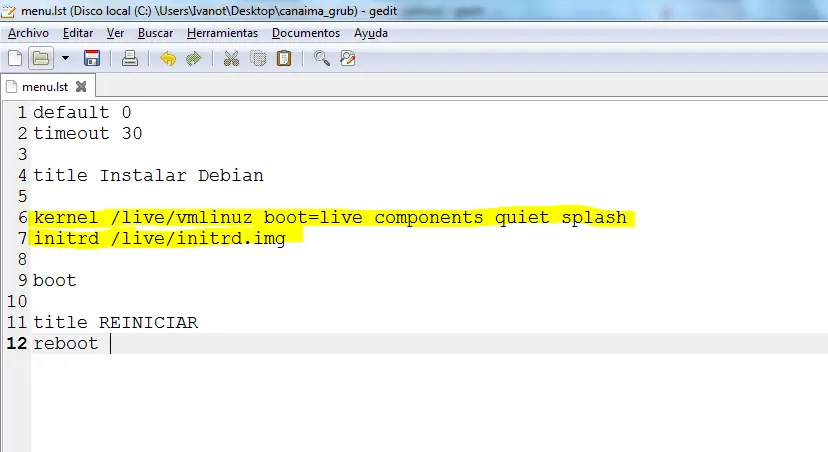Click line number 3 in the gutter
828x452 pixels.
22,154
